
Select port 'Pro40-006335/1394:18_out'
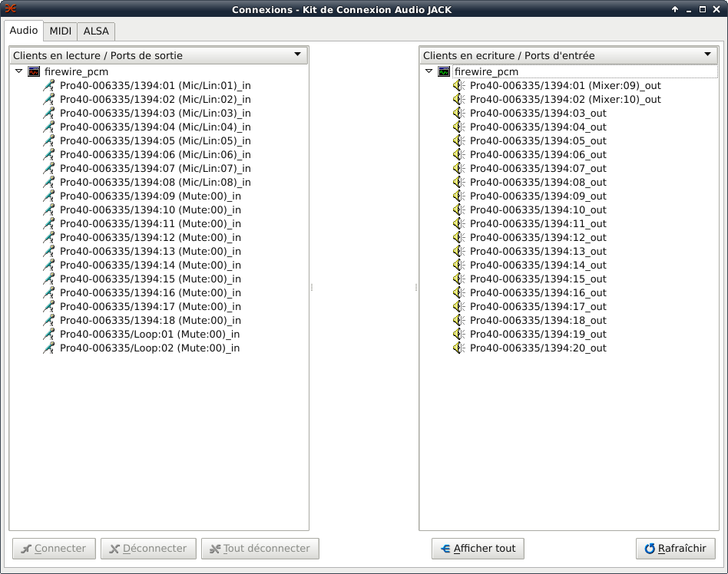tap(538, 321)
